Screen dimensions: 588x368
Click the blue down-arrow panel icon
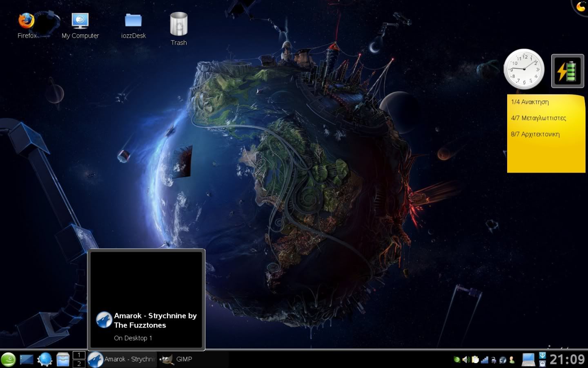[542, 355]
